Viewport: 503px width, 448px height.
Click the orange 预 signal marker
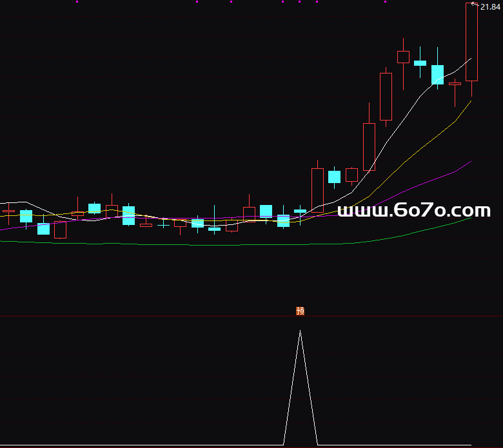coord(300,311)
